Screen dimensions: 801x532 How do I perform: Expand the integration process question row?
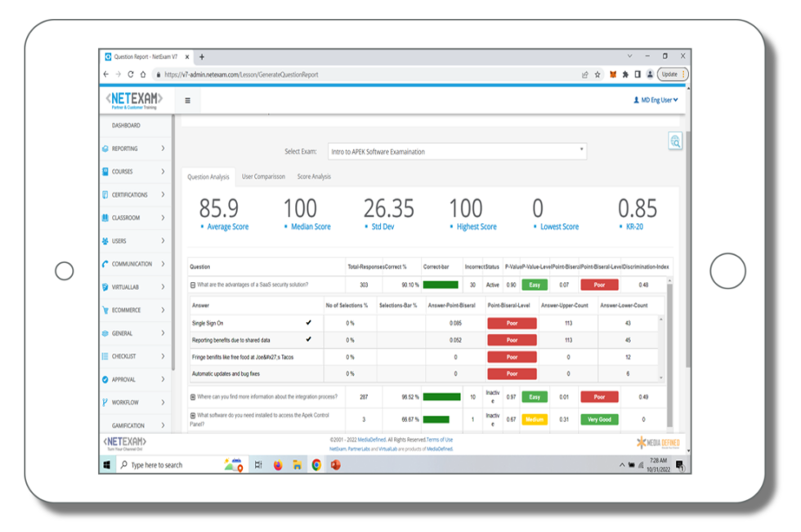(x=193, y=397)
